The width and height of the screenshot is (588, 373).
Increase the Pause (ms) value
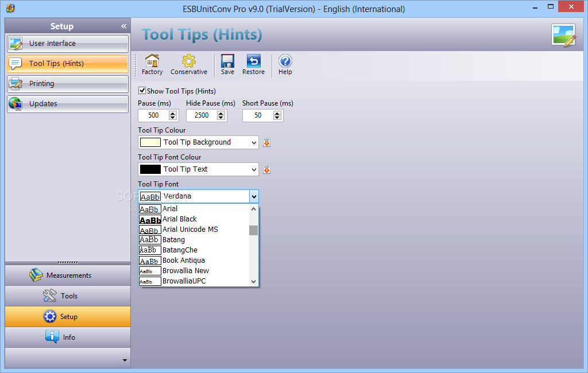pos(173,113)
